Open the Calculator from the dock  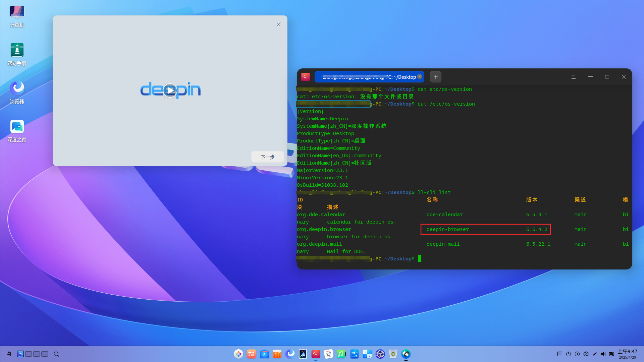click(x=367, y=354)
